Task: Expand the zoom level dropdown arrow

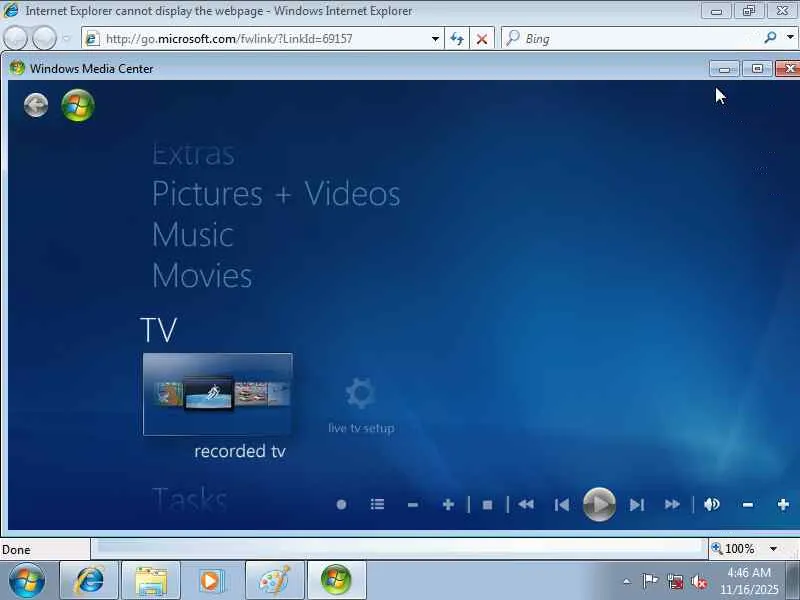Action: coord(773,549)
